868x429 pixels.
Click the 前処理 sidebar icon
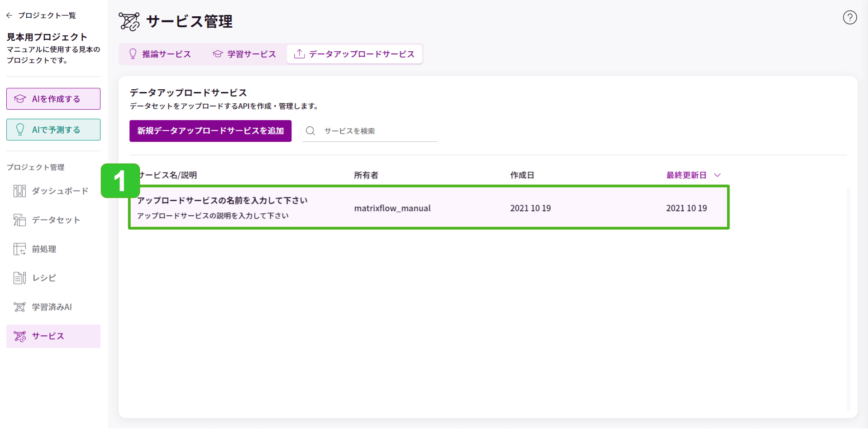pos(19,249)
